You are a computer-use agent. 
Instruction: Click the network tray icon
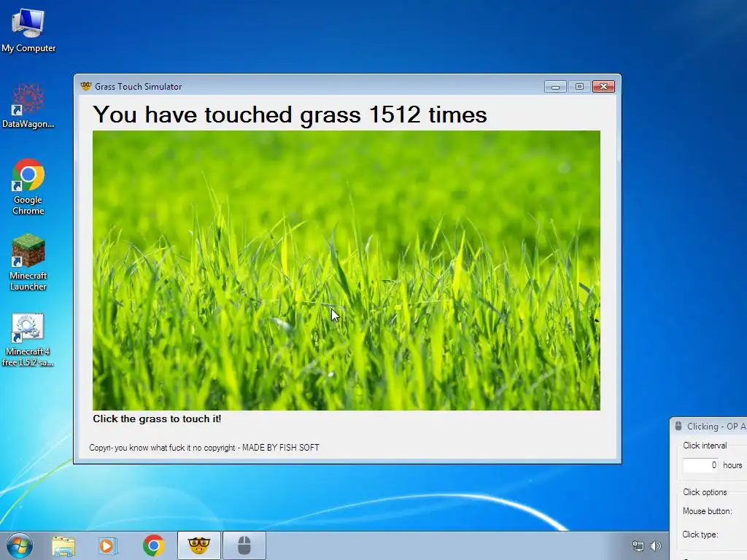point(638,546)
